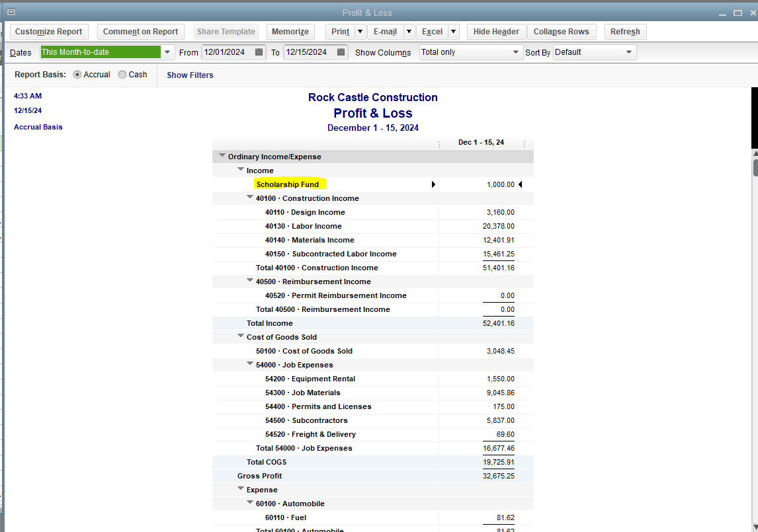Click the column resize handle right of Dec 1 - 15, 24
This screenshot has width=758, height=532.
coord(525,144)
